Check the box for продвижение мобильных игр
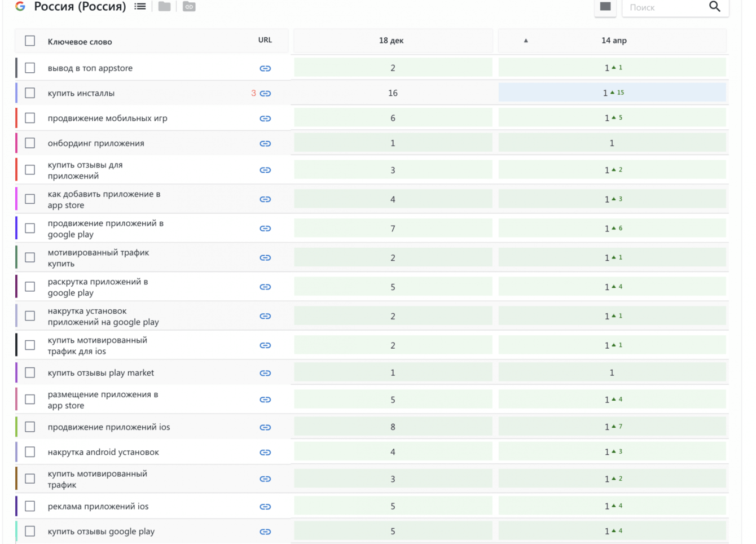The height and width of the screenshot is (544, 756). (x=30, y=118)
